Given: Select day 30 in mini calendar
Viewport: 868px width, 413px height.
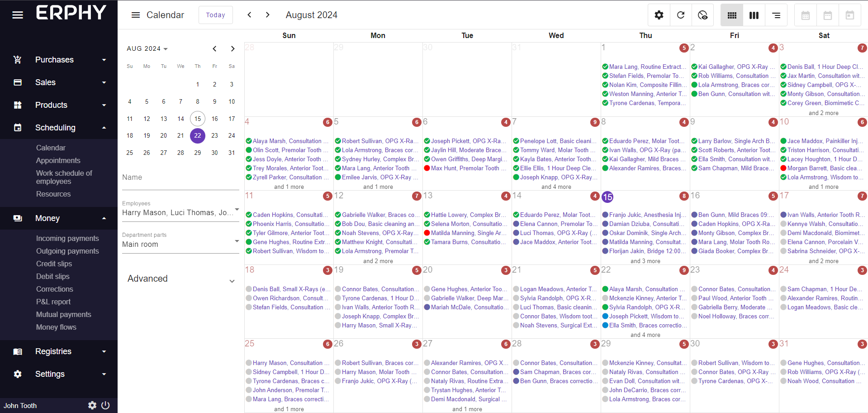Looking at the screenshot, I should [x=215, y=153].
